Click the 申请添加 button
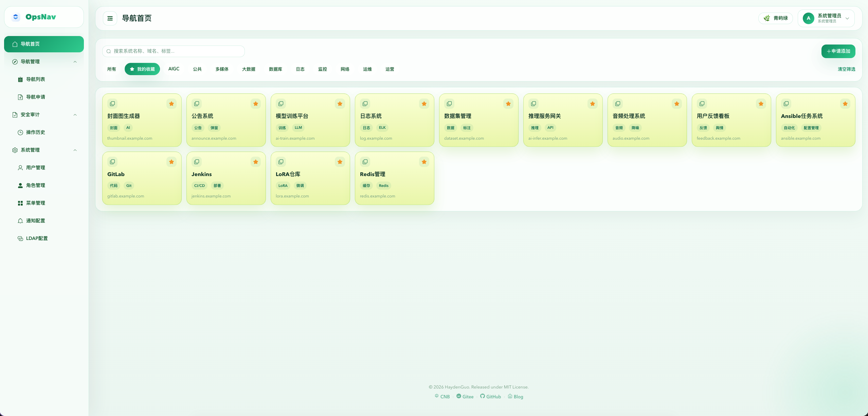Screen dimensions: 868x416 point(838,51)
